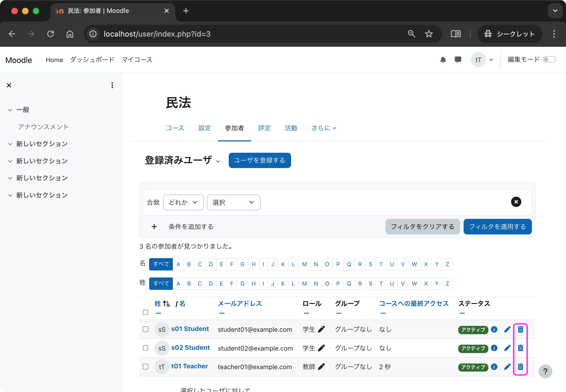Open the 選択 filter type dropdown

coord(233,202)
